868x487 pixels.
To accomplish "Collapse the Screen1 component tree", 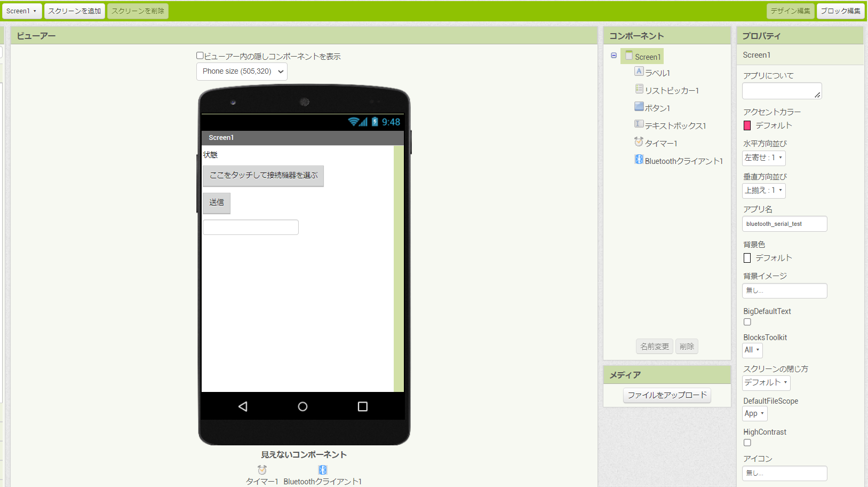I will pyautogui.click(x=614, y=56).
